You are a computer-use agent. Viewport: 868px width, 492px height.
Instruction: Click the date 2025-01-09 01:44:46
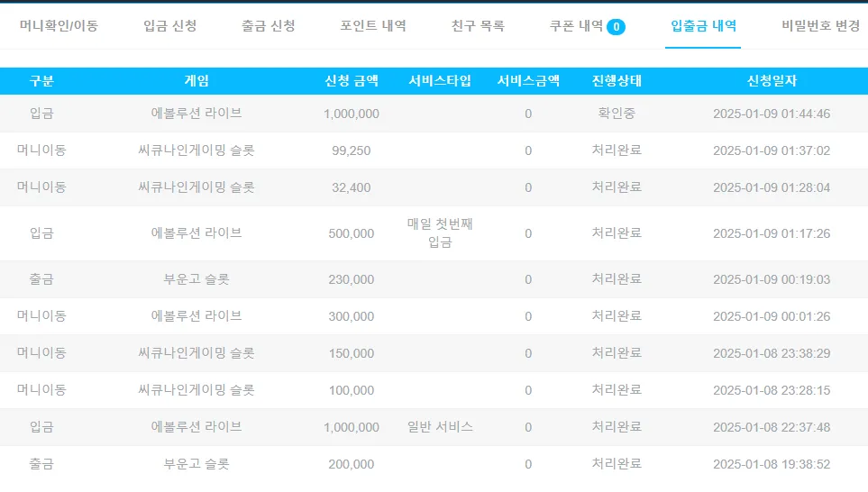[x=772, y=114]
